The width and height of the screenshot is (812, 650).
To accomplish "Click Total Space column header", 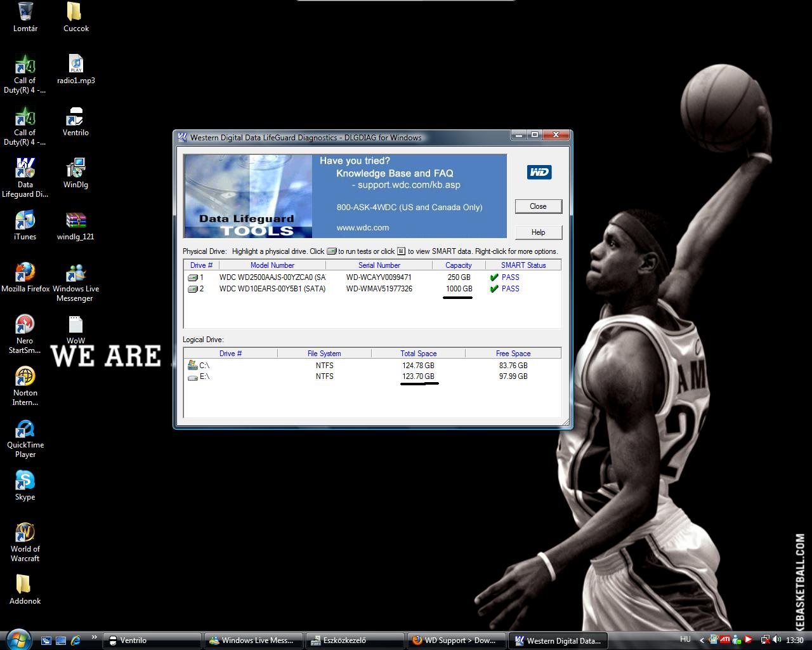I will pyautogui.click(x=418, y=354).
